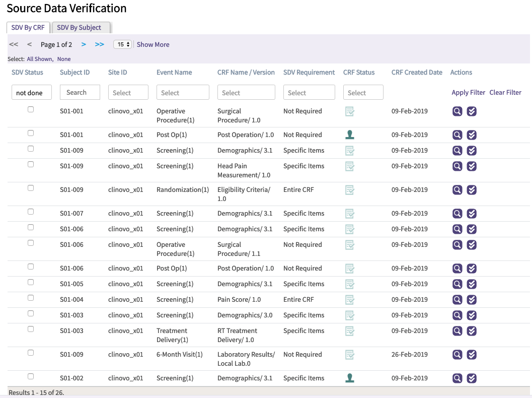Viewport: 532px width, 398px height.
Task: Select the SDV By CRF tab
Action: (x=28, y=28)
